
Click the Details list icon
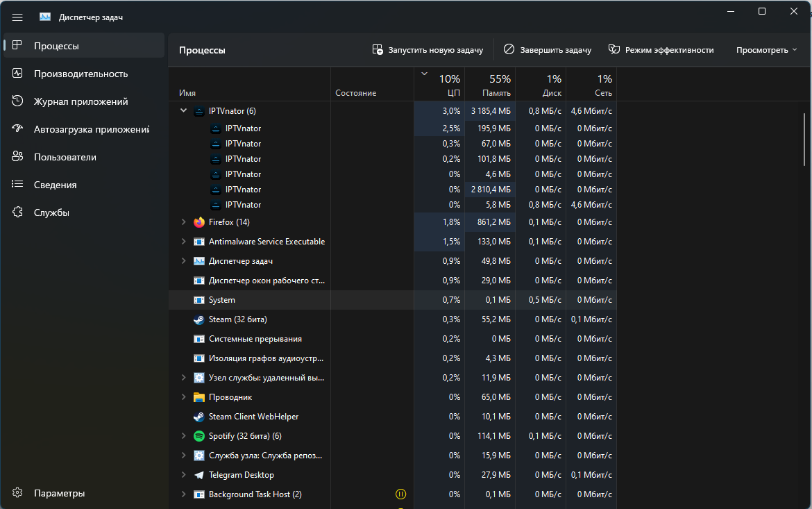point(17,184)
